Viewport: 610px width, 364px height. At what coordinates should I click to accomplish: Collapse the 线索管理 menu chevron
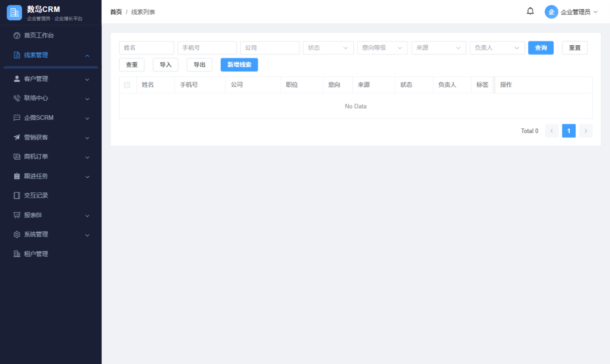click(87, 55)
